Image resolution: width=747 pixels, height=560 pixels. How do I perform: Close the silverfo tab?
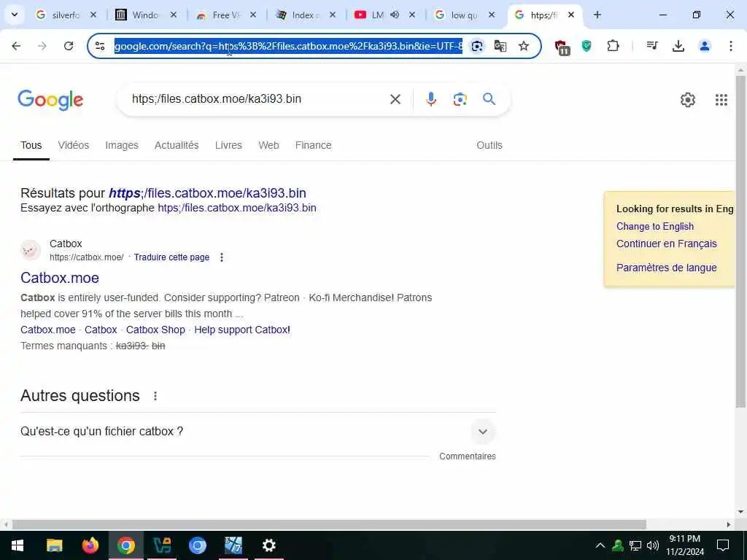(93, 15)
